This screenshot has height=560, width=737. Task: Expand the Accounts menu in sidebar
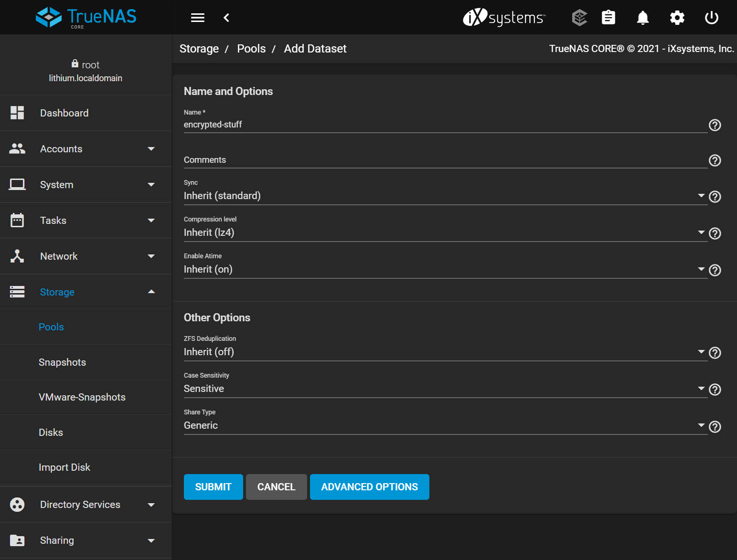pos(86,149)
